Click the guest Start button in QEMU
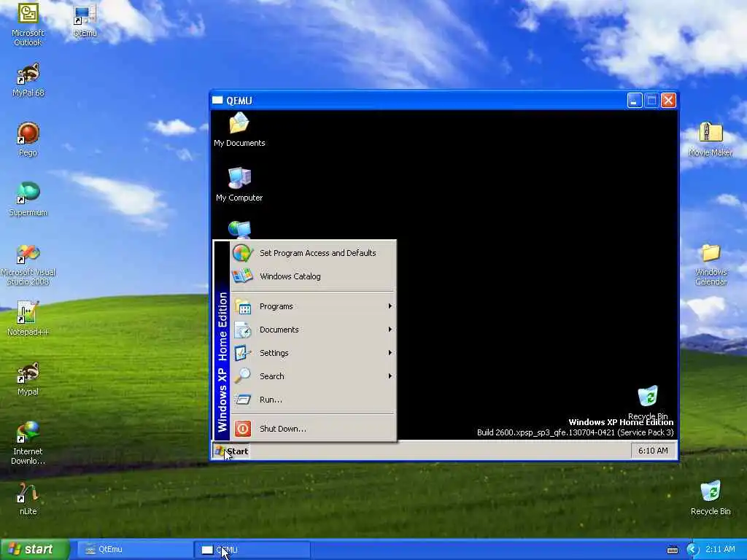Screen dimensions: 747x560 click(x=231, y=451)
